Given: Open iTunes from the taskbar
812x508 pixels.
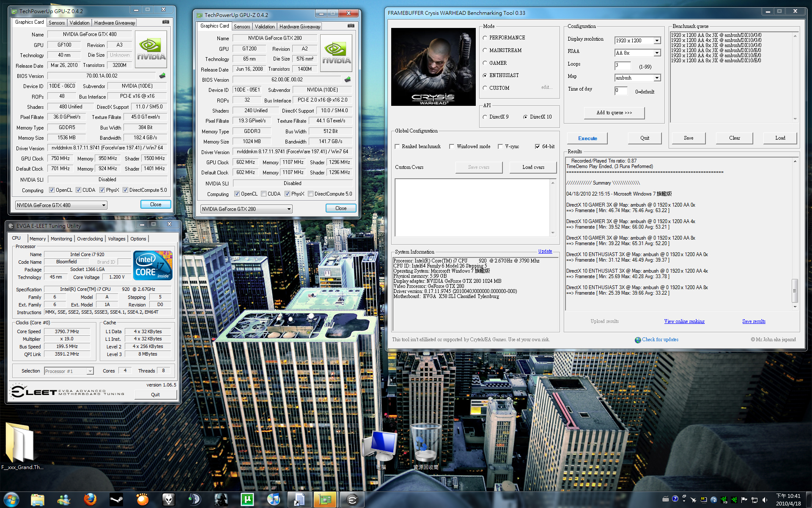Looking at the screenshot, I should click(274, 500).
